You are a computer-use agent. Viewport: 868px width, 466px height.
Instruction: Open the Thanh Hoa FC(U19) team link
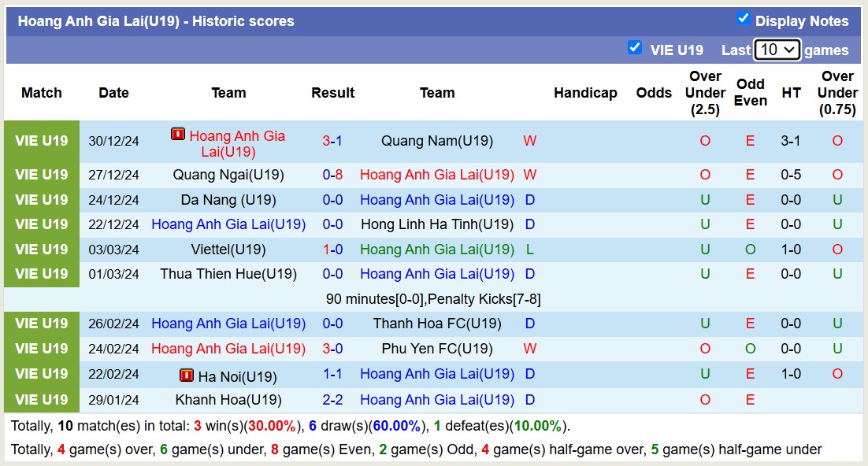coord(436,324)
